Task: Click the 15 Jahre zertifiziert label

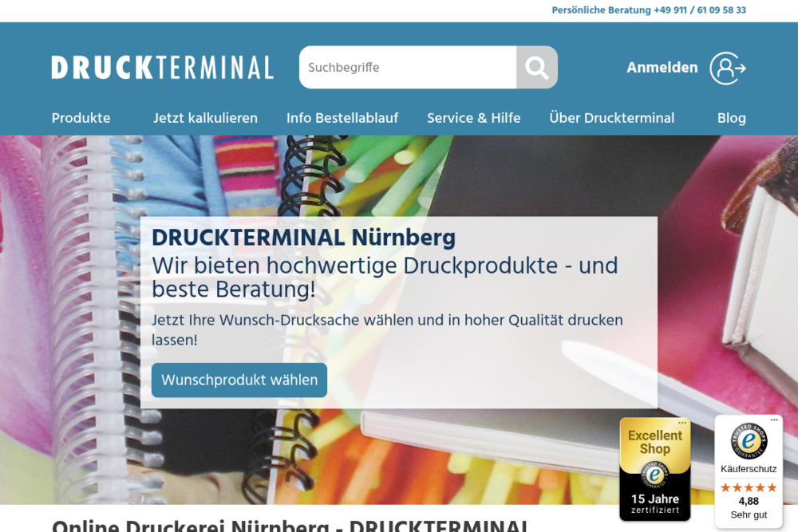Action: click(x=654, y=504)
